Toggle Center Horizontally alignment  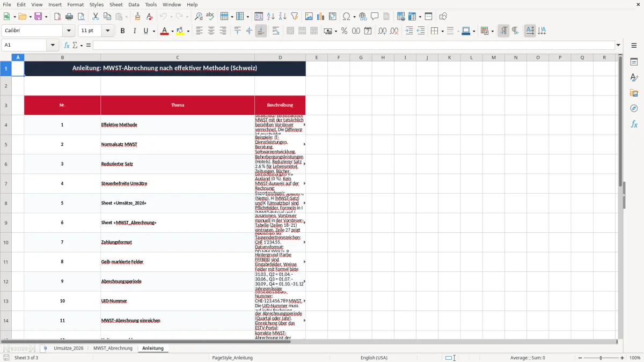point(211,31)
